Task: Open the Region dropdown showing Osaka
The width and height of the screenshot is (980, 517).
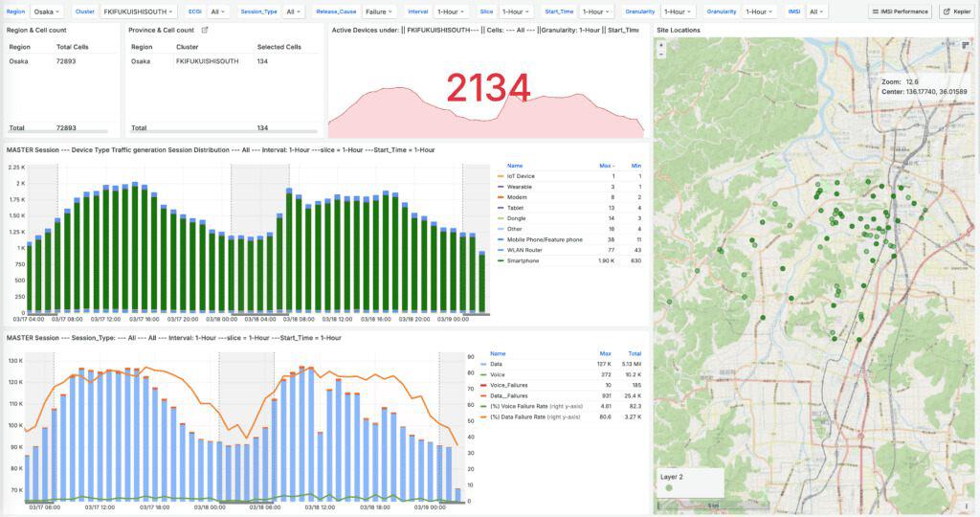Action: [x=46, y=11]
